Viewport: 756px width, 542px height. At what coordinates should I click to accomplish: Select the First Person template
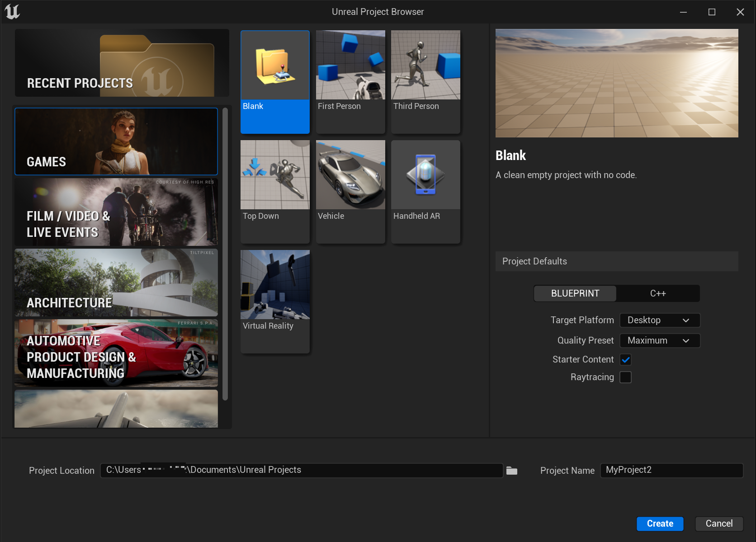350,82
